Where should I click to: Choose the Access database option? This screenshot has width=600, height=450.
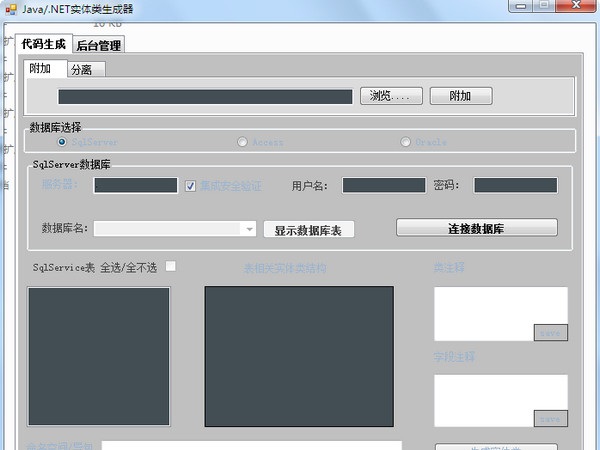coord(242,142)
